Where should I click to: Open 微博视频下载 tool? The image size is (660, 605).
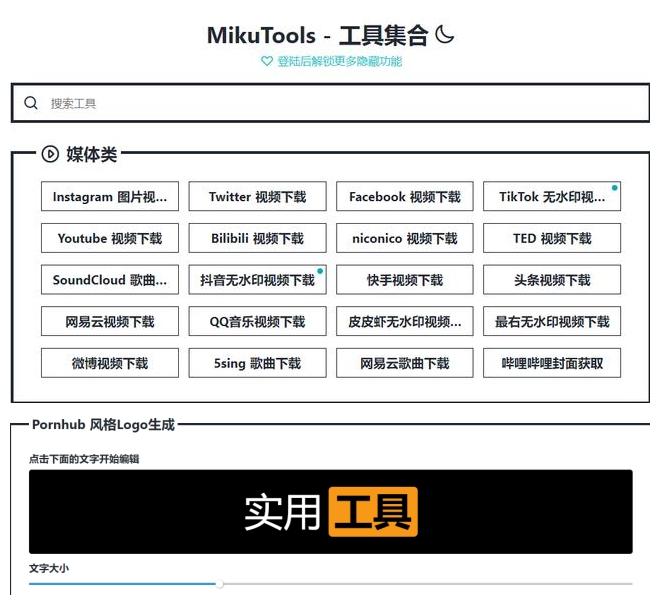coord(110,363)
